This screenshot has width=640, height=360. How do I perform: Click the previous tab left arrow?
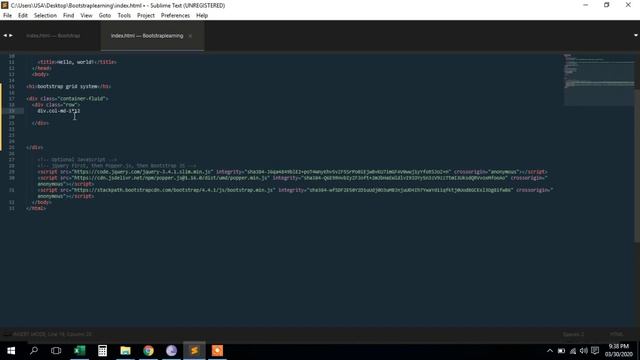tap(5, 36)
